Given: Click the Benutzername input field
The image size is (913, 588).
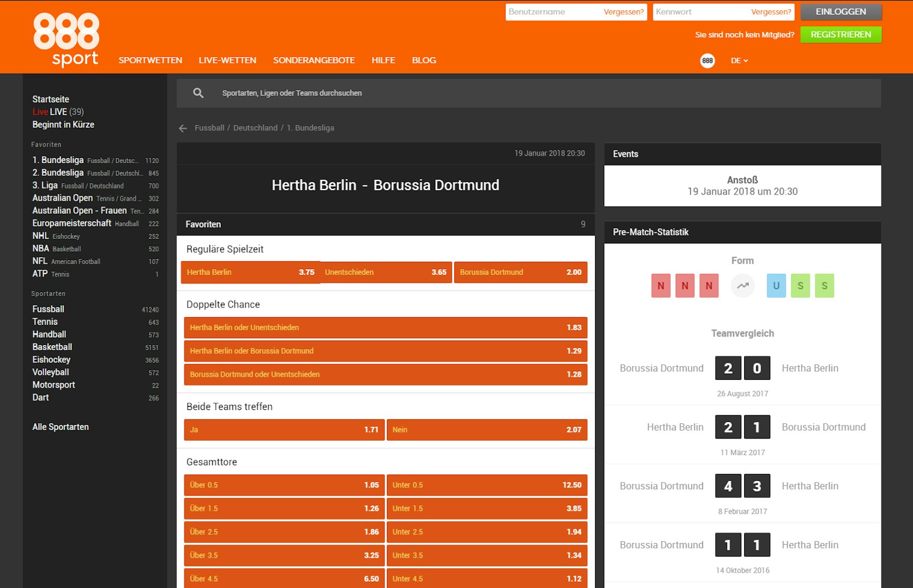Looking at the screenshot, I should pyautogui.click(x=554, y=12).
